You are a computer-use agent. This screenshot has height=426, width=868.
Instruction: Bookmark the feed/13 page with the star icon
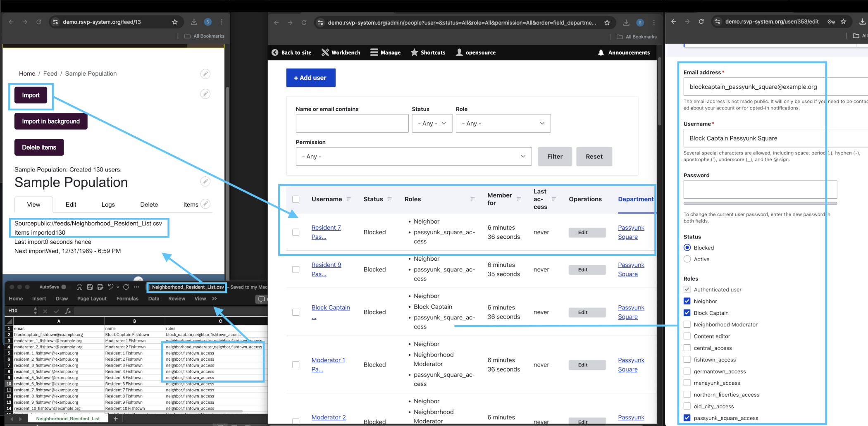coord(175,22)
